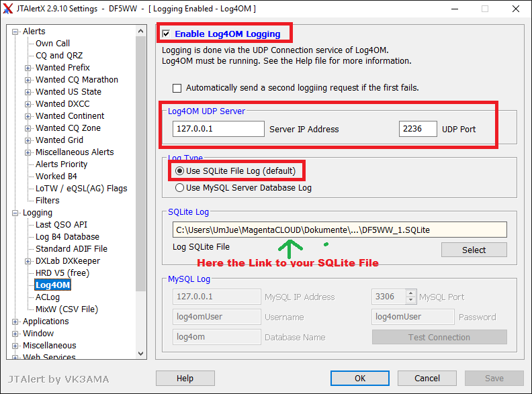Viewport: 532px width, 394px height.
Task: Click the MySQL Username field
Action: pos(217,317)
